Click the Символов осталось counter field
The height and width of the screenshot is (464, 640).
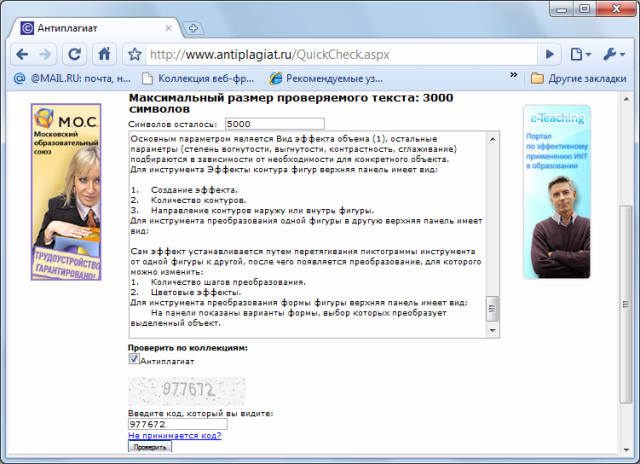pos(274,124)
